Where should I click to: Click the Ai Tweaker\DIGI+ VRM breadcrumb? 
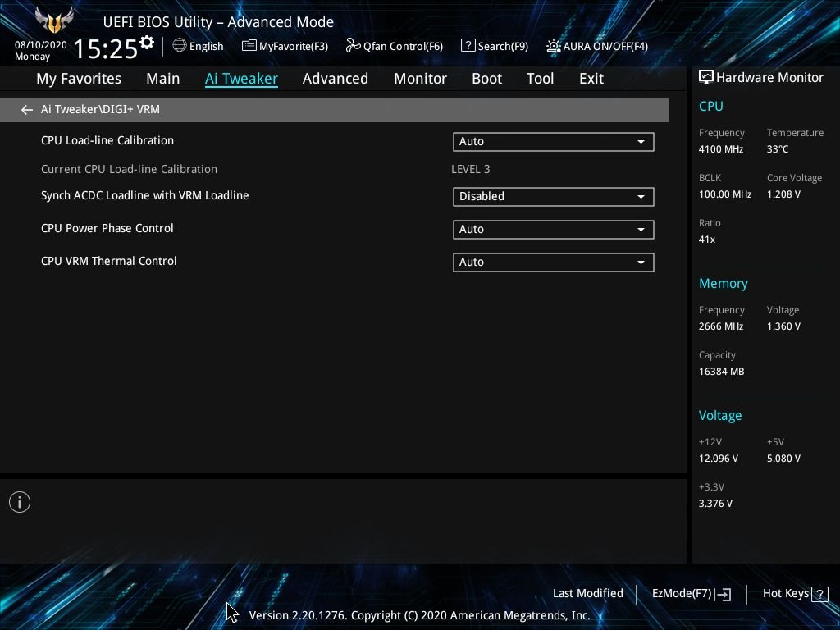100,109
